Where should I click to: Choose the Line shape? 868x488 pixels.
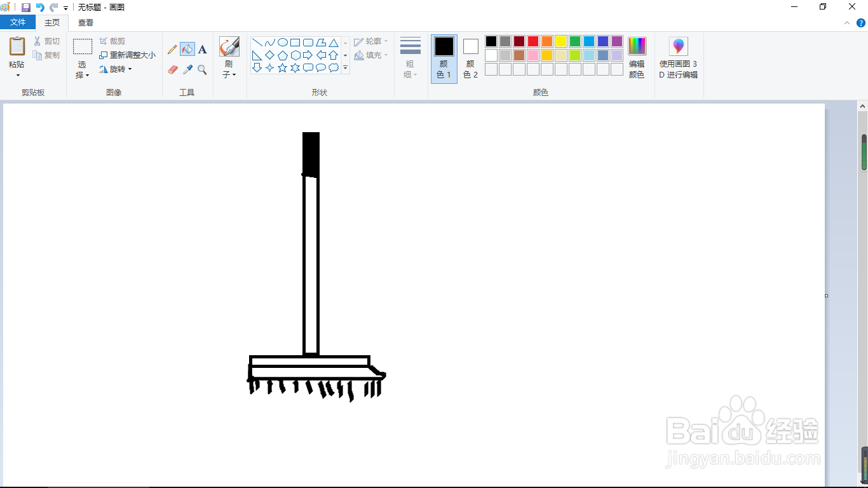[257, 43]
